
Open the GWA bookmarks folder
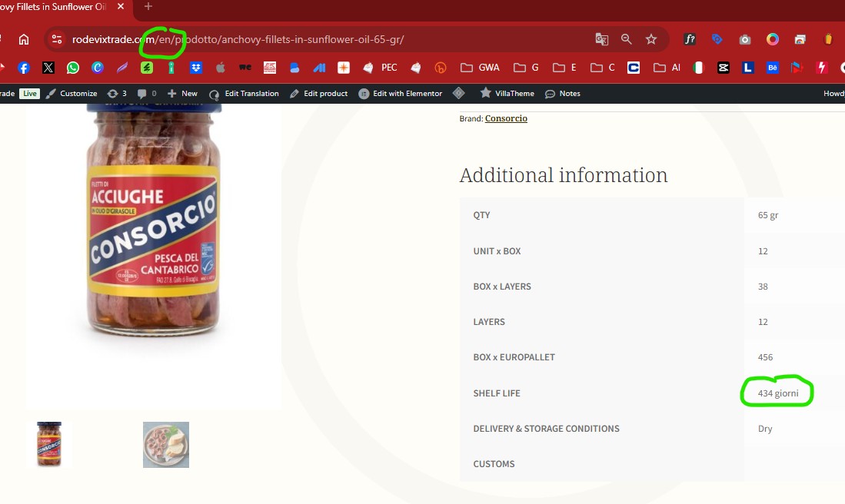(x=480, y=68)
